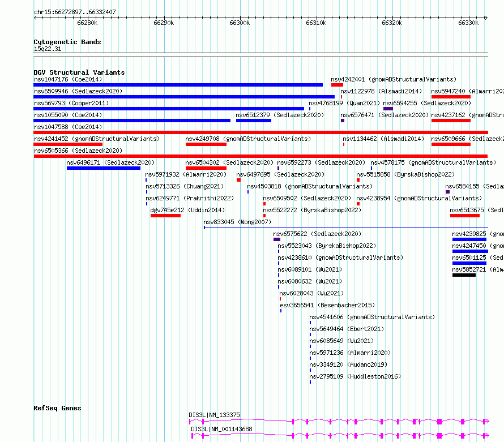Select nsv4238954 (gnomADStructuralVariants) variant
This screenshot has width=504, height=442.
pyautogui.click(x=419, y=198)
